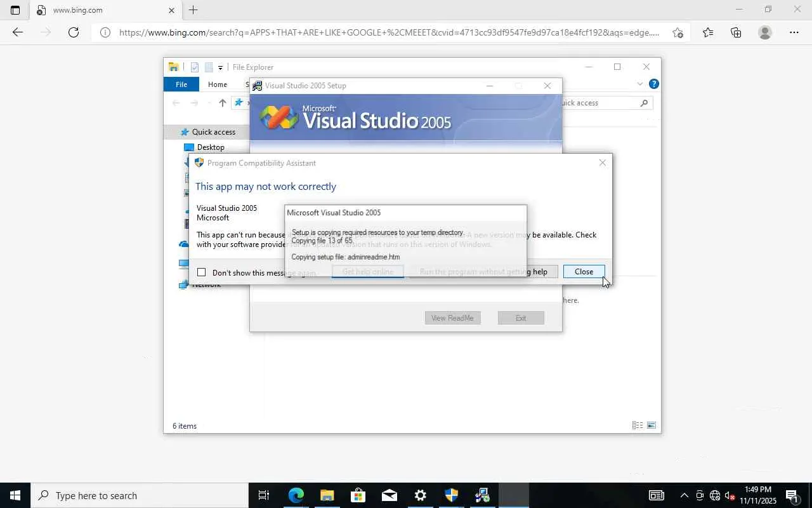The image size is (812, 508).
Task: Click the File Explorer back arrow
Action: click(x=176, y=103)
